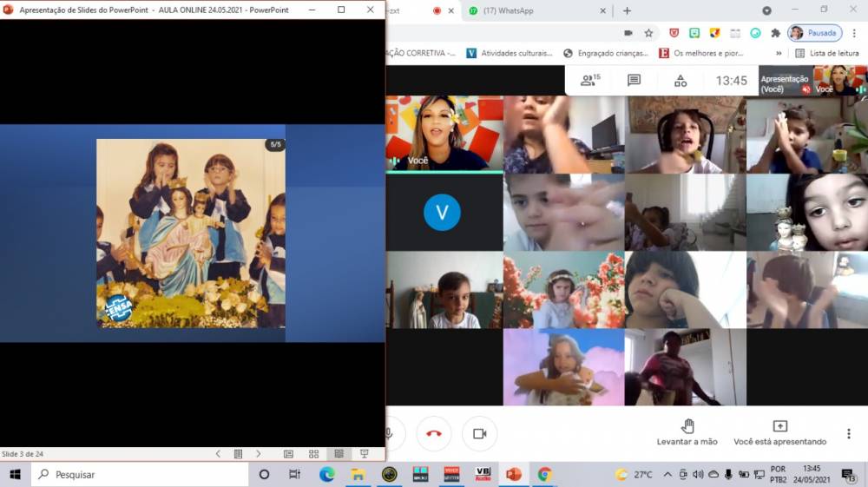This screenshot has width=868, height=487.
Task: Toggle the camera on or off
Action: [479, 433]
